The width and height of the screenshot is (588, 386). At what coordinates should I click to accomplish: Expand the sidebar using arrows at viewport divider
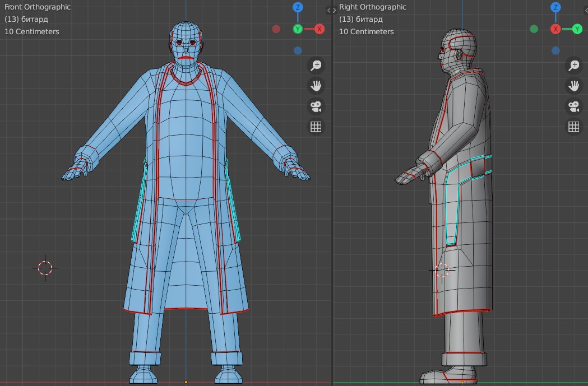coord(331,10)
